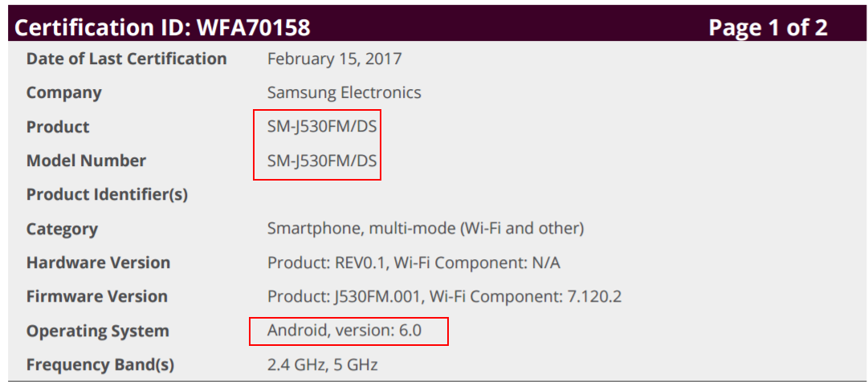Click the Samsung Electronics company name
868x382 pixels.
click(x=344, y=92)
